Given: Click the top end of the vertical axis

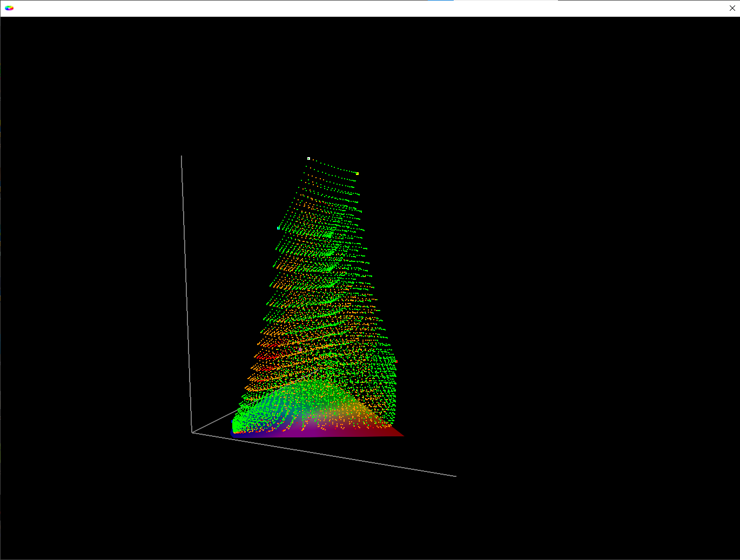Looking at the screenshot, I should pos(181,157).
